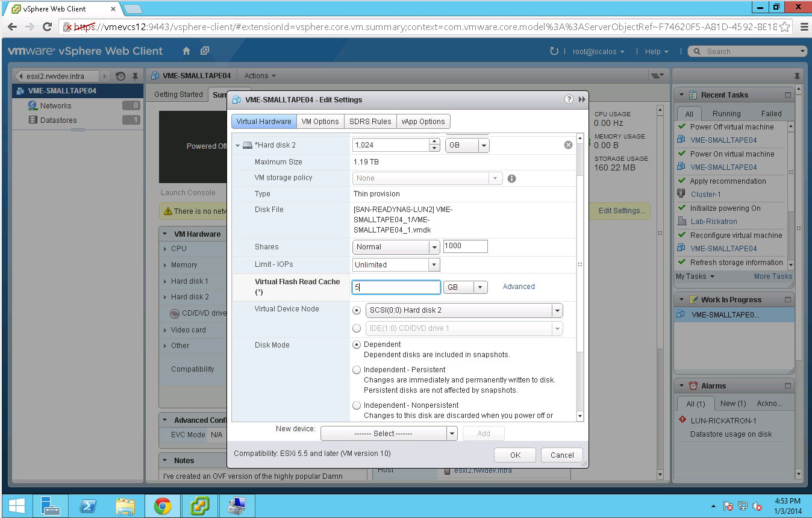Open the Actions dropdown menu
Viewport: 812px width, 518px height.
tap(260, 76)
